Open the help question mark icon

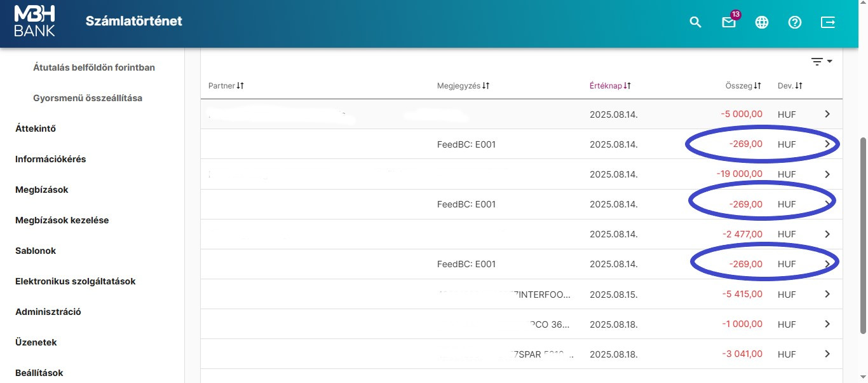tap(795, 22)
